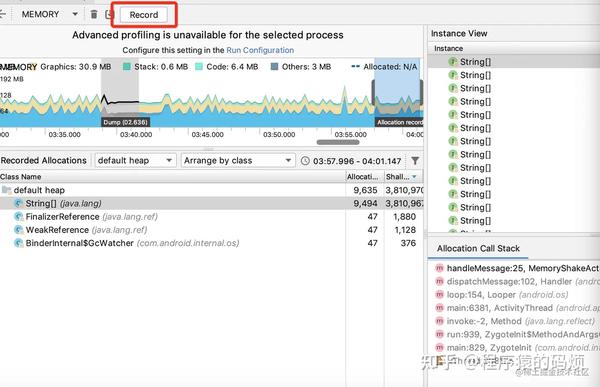Select handleMessage:25 call stack entry
Viewport: 600px width, 387px height.
coord(517,268)
